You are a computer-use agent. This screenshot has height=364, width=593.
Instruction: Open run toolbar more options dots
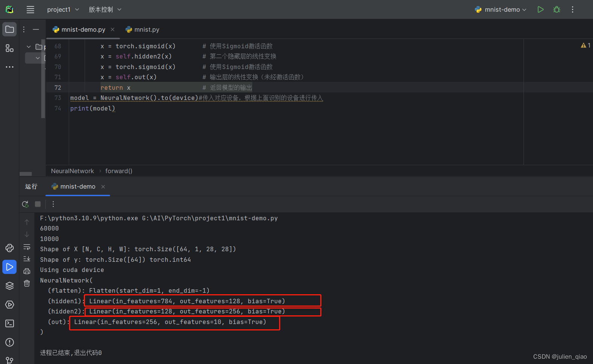click(x=53, y=204)
